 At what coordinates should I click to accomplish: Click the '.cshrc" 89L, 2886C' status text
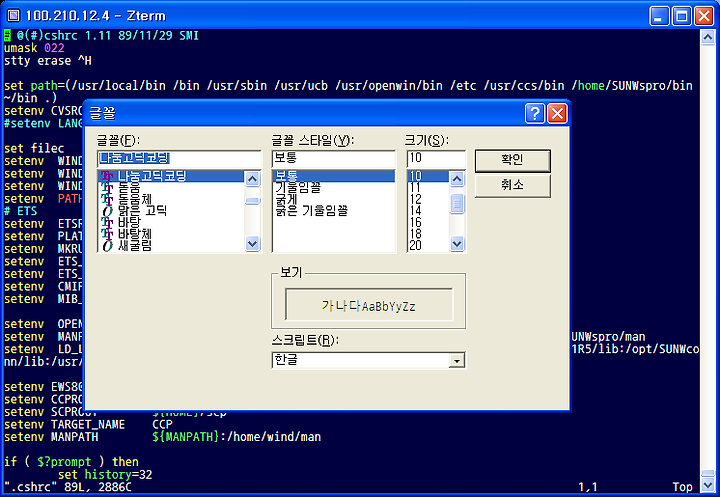pyautogui.click(x=68, y=486)
